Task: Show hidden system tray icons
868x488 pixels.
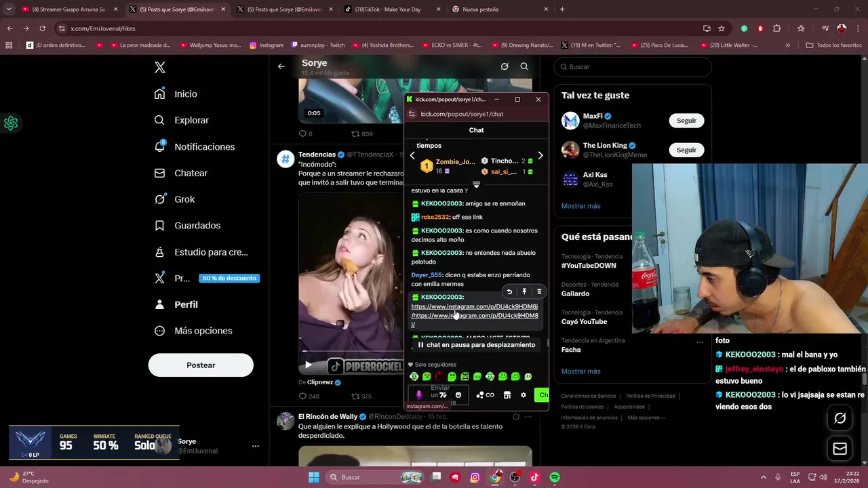Action: tap(763, 477)
